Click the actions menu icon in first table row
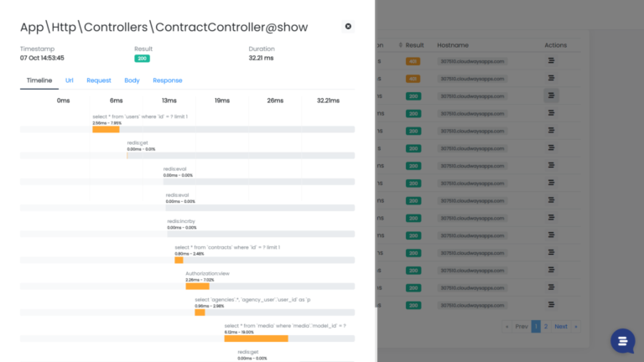 tap(551, 60)
